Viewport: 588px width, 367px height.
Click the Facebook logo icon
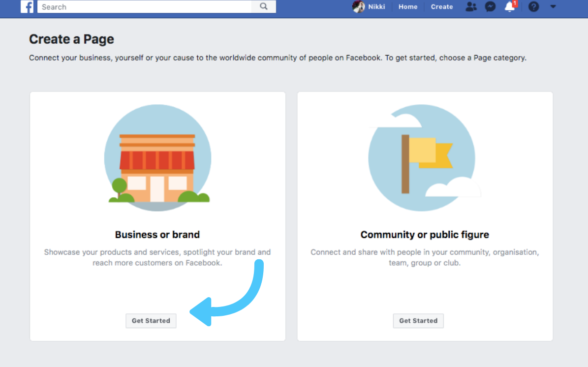point(27,6)
